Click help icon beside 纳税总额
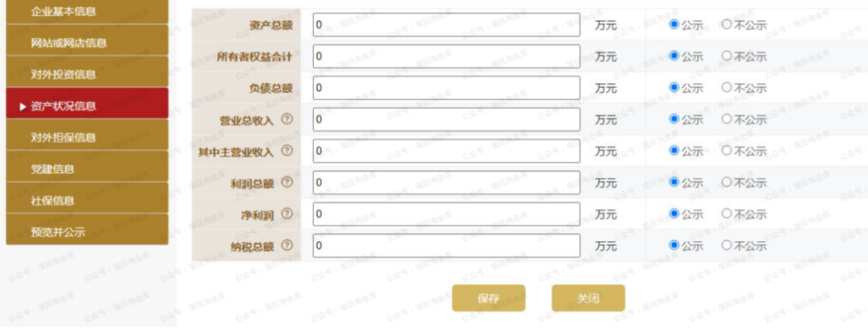Screen dimensions: 868x328 pyautogui.click(x=287, y=245)
